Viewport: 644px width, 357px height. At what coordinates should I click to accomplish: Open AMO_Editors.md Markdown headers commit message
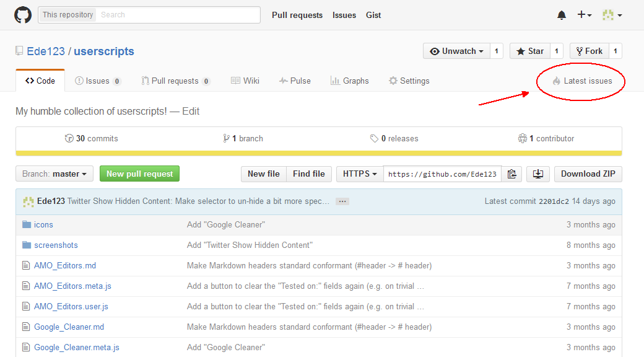pos(309,266)
